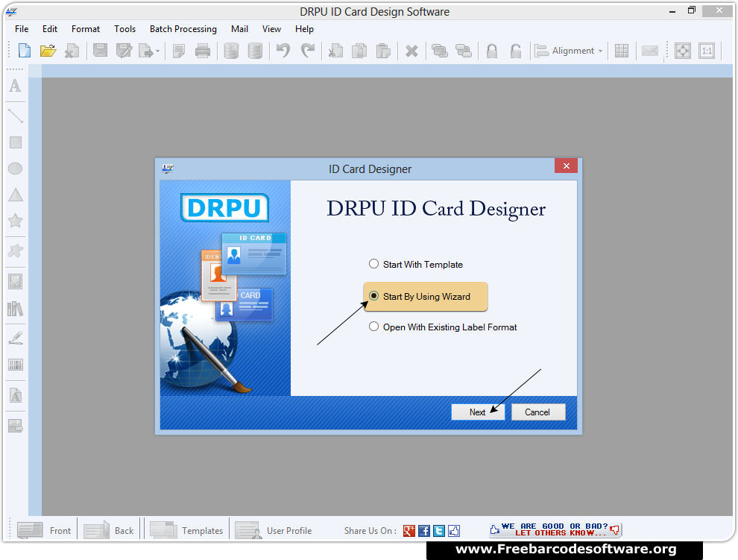738x560 pixels.
Task: Open the Templates button
Action: (x=186, y=530)
